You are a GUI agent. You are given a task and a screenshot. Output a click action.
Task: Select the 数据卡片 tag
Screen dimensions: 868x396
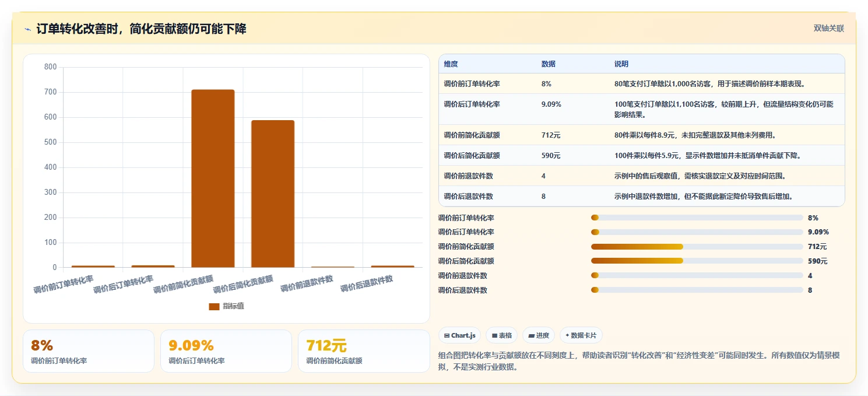(x=581, y=335)
